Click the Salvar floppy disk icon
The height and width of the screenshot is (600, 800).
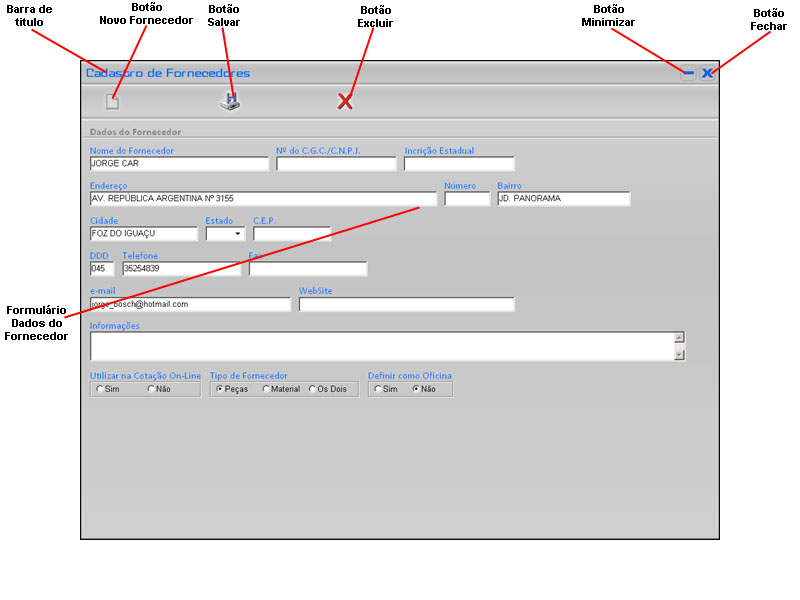(x=231, y=101)
